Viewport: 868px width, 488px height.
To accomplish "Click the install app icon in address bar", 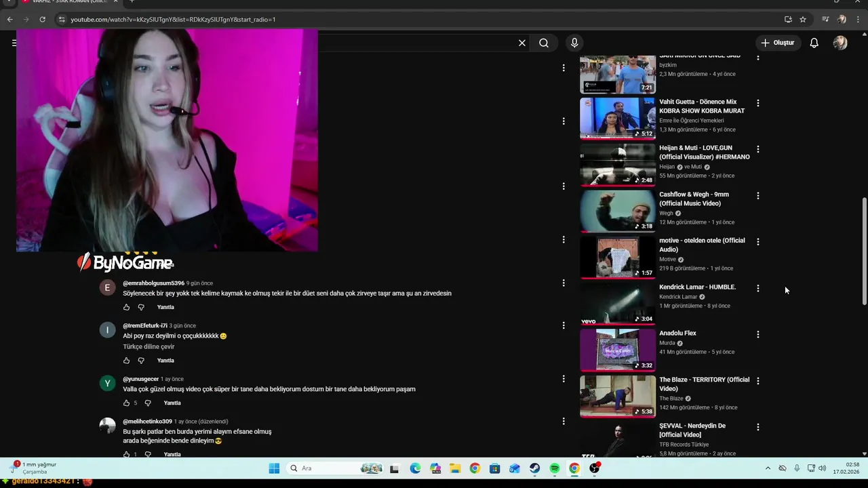I will 788,20.
